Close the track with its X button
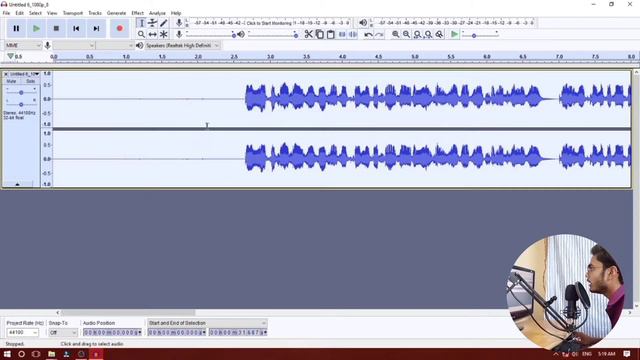Image resolution: width=640 pixels, height=360 pixels. click(6, 74)
